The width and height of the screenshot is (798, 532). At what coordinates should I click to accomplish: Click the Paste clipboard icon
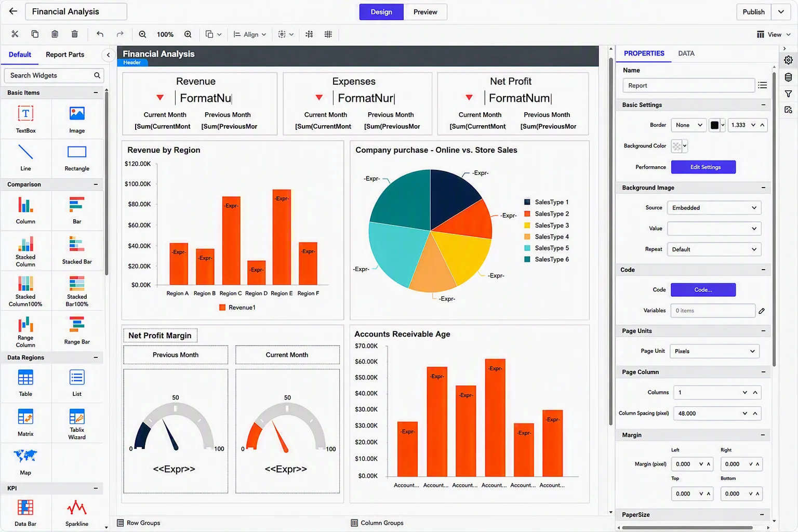tap(55, 34)
